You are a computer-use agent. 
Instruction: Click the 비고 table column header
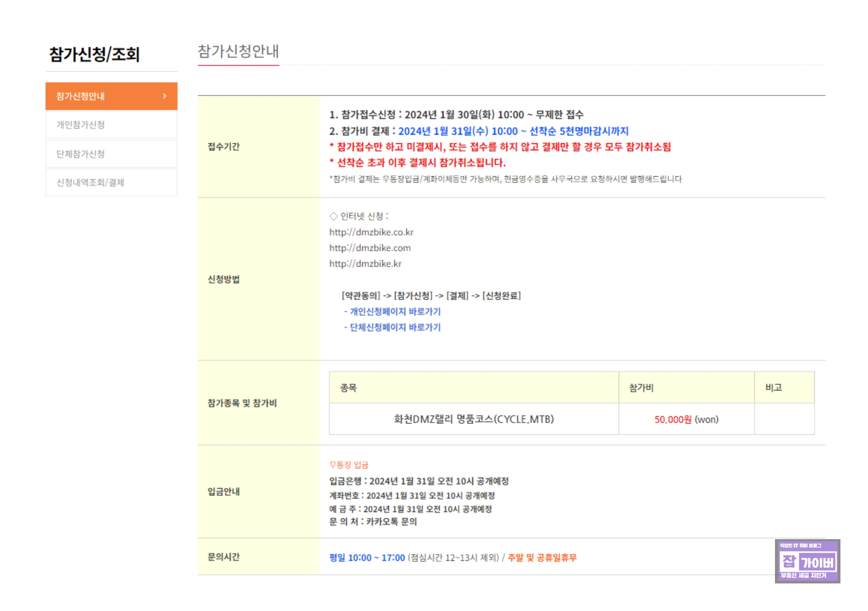(x=773, y=388)
